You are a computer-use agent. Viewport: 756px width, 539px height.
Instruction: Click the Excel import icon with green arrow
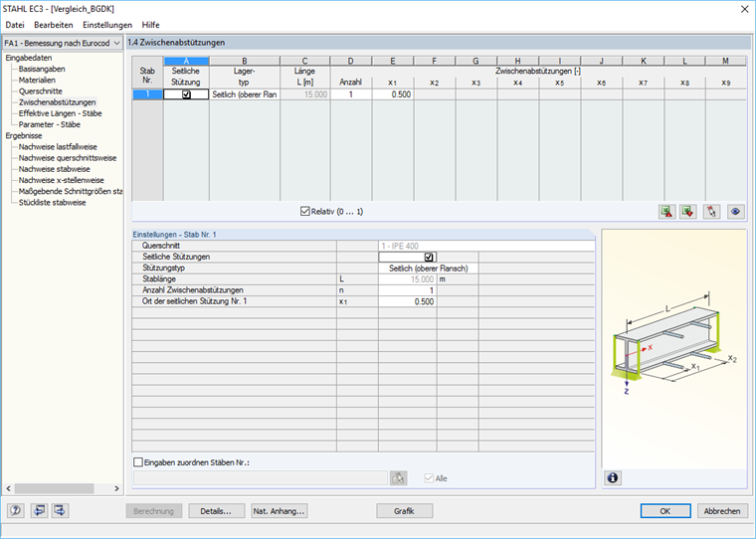coord(688,212)
